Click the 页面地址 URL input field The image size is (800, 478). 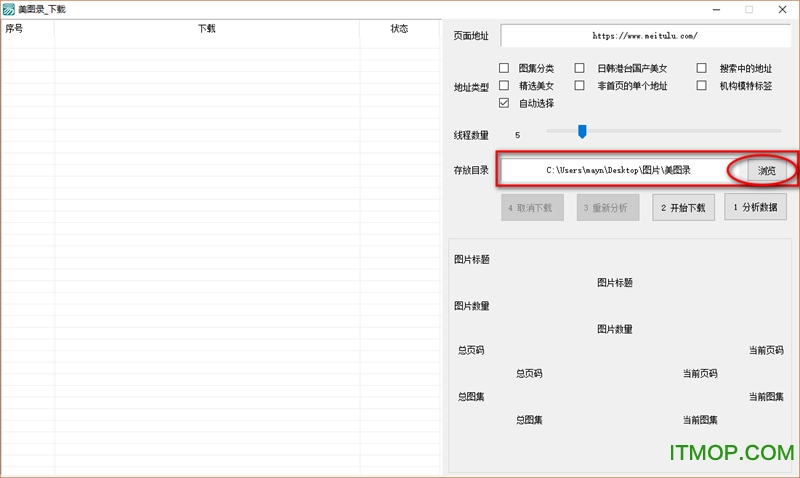[645, 36]
